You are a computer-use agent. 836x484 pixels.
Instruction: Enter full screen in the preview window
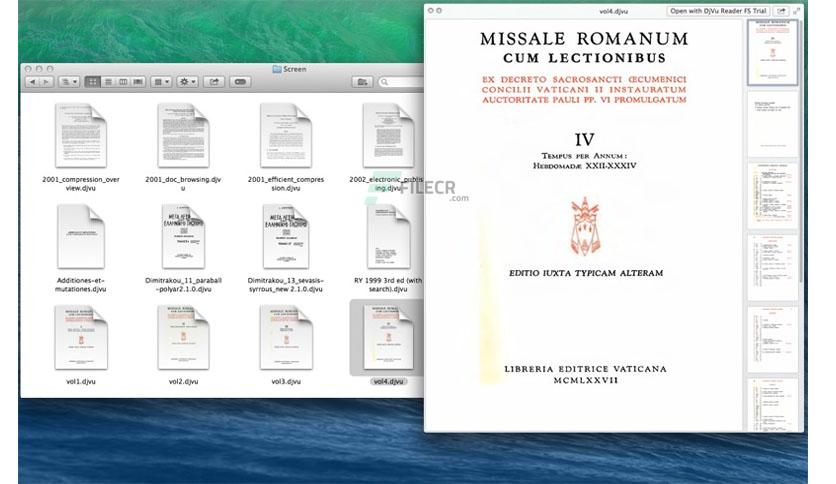pyautogui.click(x=797, y=11)
